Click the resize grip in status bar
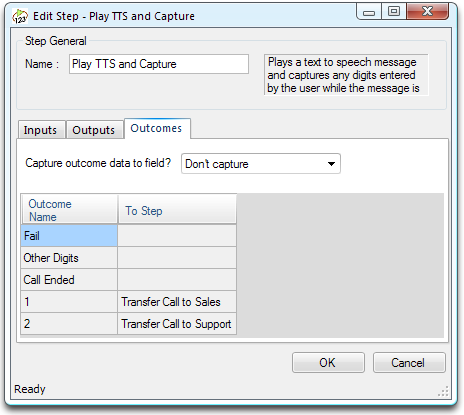The image size is (464, 415). coord(443,391)
